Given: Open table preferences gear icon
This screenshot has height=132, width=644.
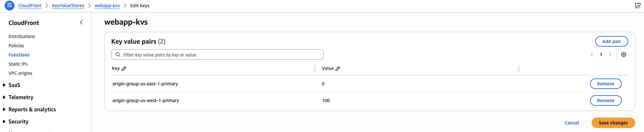Looking at the screenshot, I should click(624, 55).
